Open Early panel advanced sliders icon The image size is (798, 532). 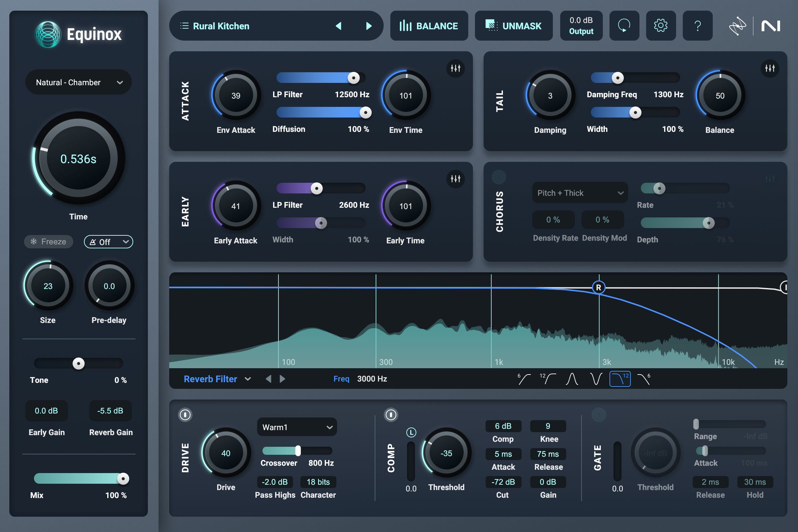coord(455,179)
